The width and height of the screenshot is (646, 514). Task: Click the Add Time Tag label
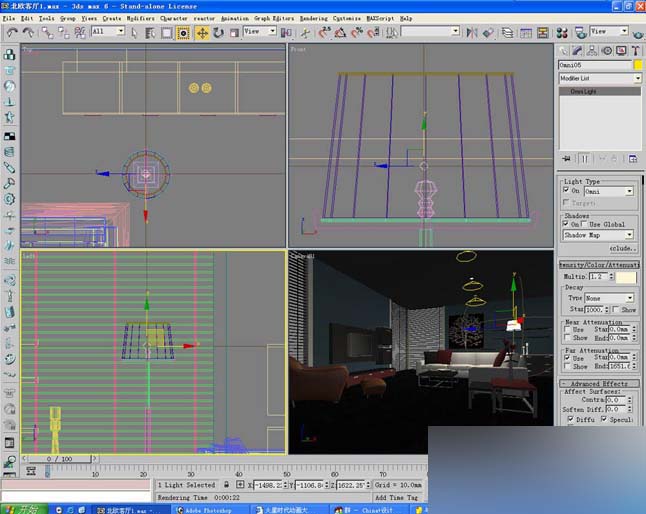coord(396,497)
